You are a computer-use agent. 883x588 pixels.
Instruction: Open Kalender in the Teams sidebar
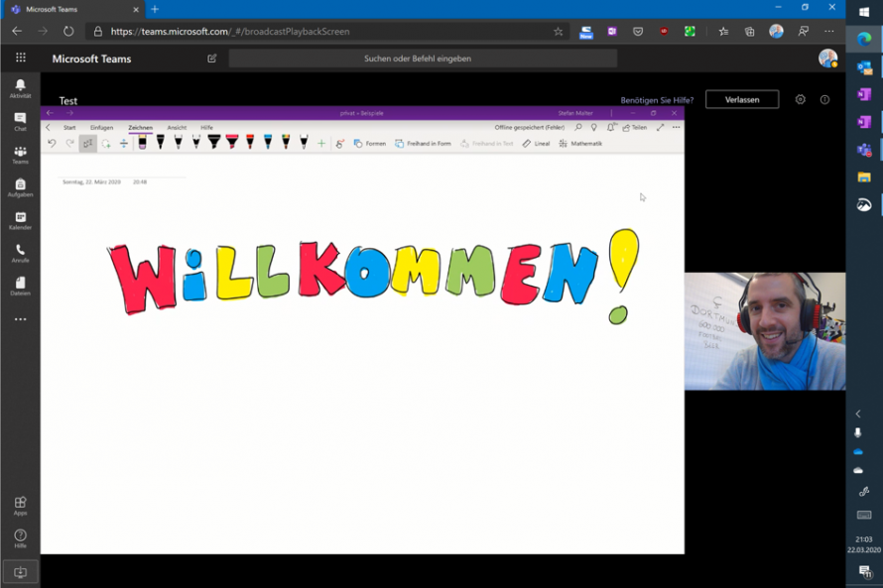tap(20, 220)
